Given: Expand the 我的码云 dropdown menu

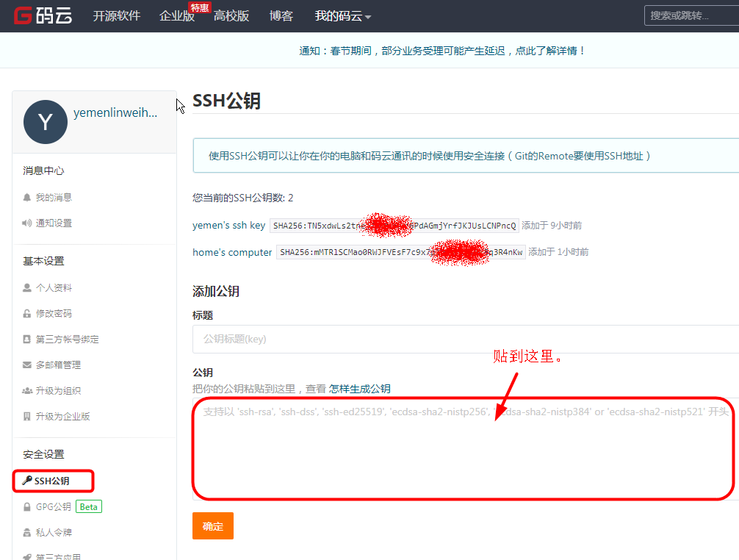Looking at the screenshot, I should pos(342,16).
